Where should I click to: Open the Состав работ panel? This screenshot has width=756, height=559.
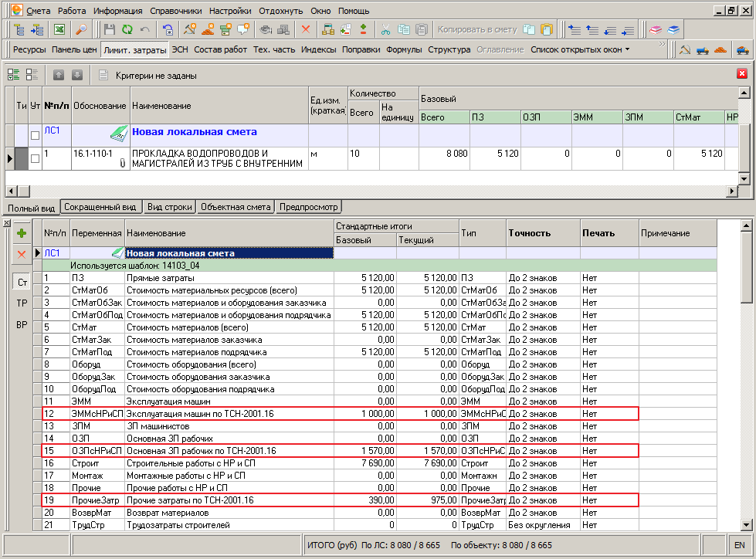click(220, 49)
